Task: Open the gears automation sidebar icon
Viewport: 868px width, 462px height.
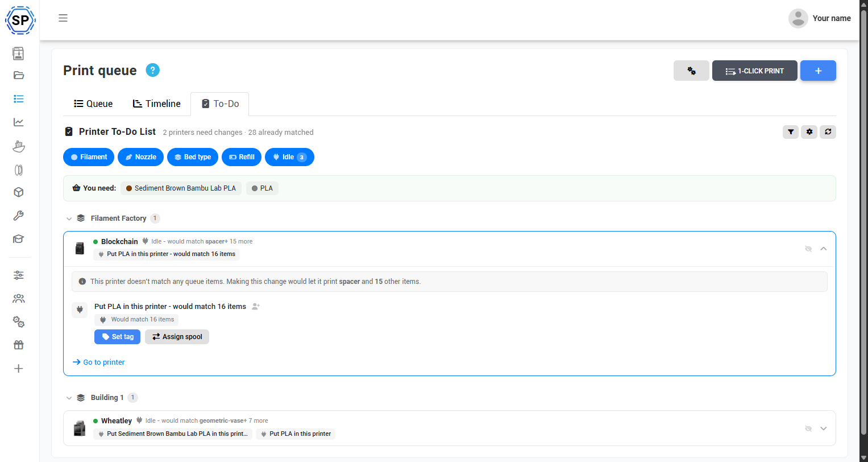Action: pyautogui.click(x=18, y=322)
